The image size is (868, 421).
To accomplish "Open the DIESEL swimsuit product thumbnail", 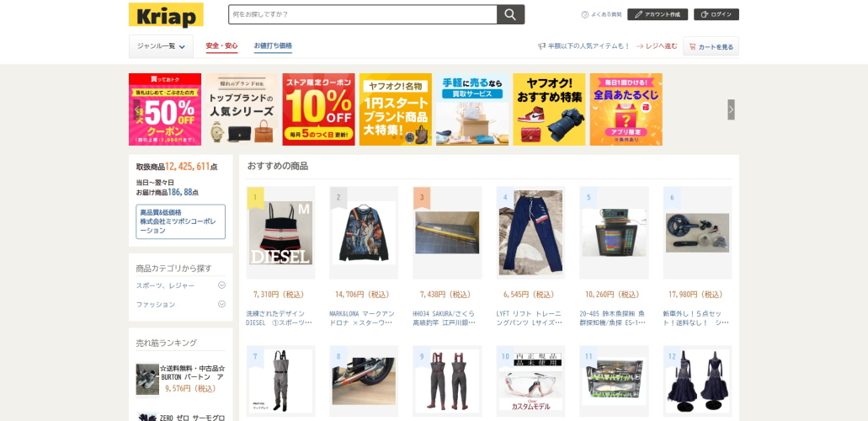I will [x=280, y=232].
